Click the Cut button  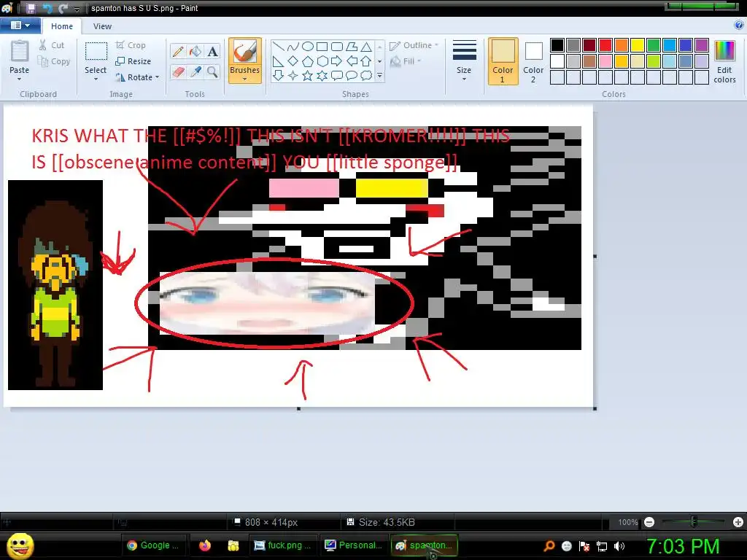click(52, 45)
